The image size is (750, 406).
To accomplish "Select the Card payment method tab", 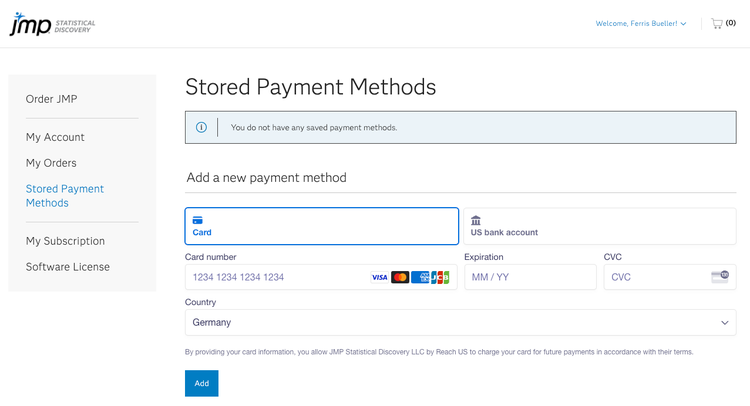I will (x=322, y=226).
